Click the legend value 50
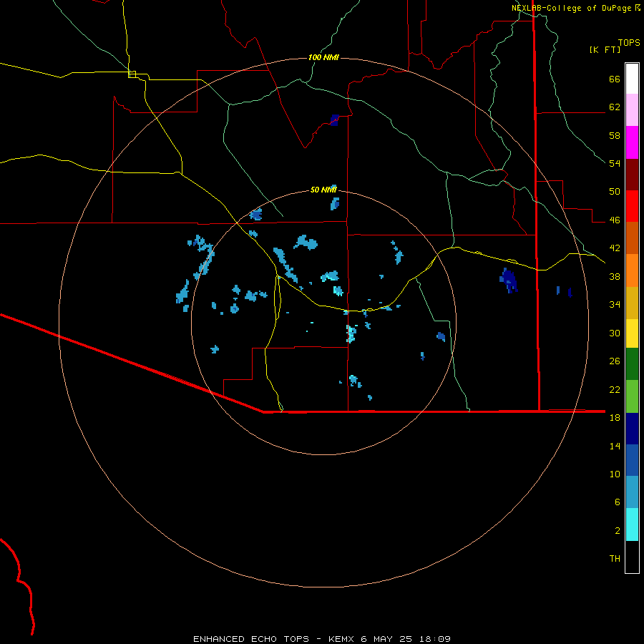 click(615, 192)
